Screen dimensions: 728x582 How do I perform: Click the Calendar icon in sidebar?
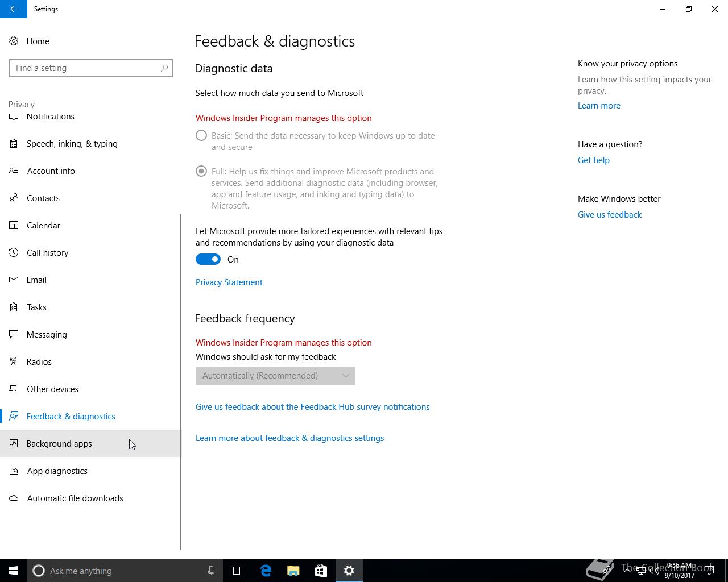click(14, 226)
